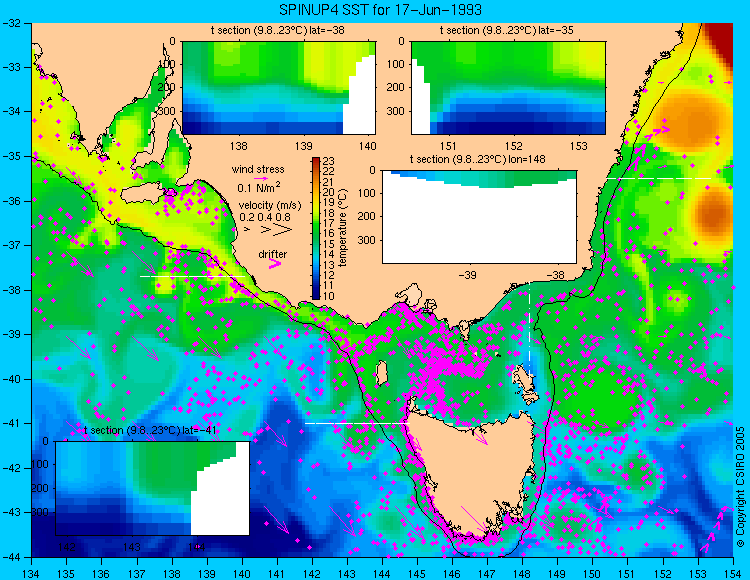This screenshot has height=580, width=750.
Task: Select the lat=-35 temperature section inset plot
Action: point(508,88)
